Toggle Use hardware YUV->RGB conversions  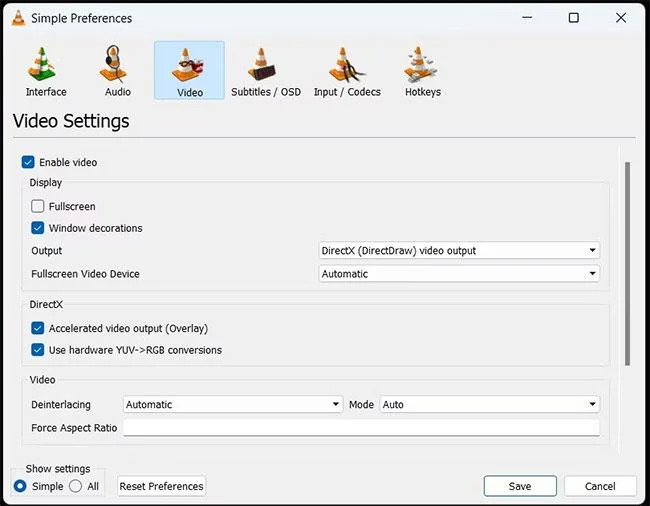[x=37, y=350]
